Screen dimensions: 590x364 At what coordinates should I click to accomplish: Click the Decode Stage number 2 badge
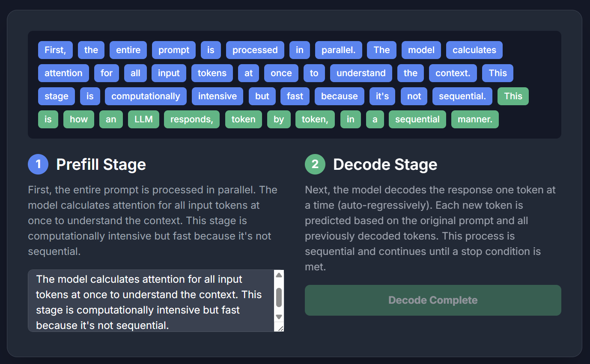tap(315, 164)
